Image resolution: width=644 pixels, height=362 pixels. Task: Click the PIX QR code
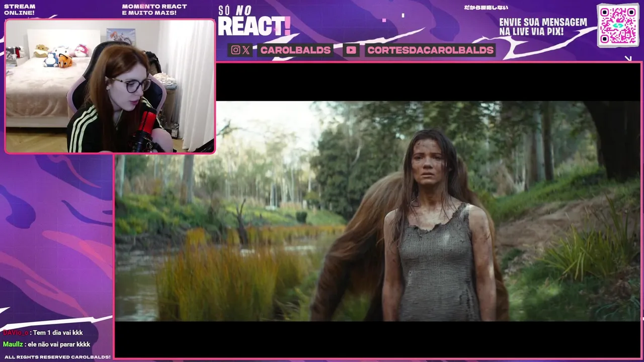(x=618, y=25)
